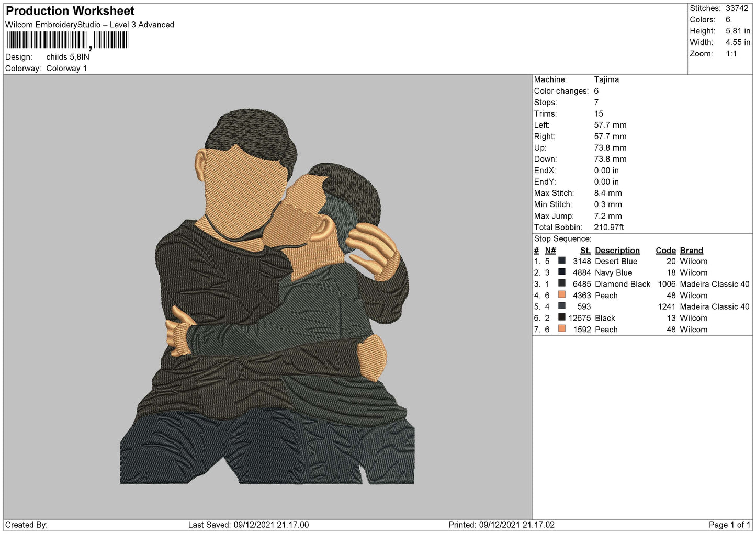Click the Peach swatch in stop 7

coord(561,329)
